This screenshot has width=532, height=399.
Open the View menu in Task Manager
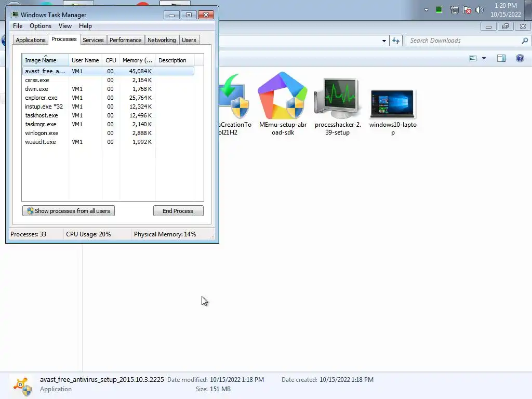pyautogui.click(x=65, y=26)
